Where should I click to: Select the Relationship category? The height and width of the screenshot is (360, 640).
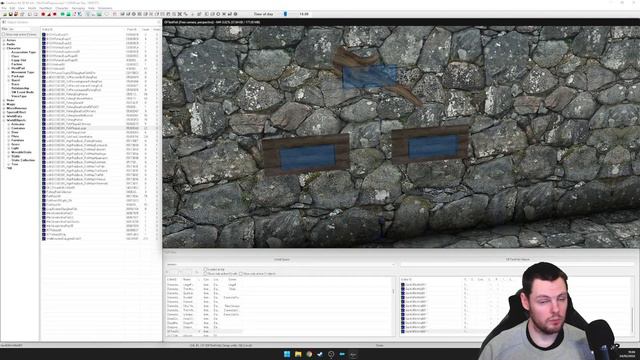coord(20,88)
